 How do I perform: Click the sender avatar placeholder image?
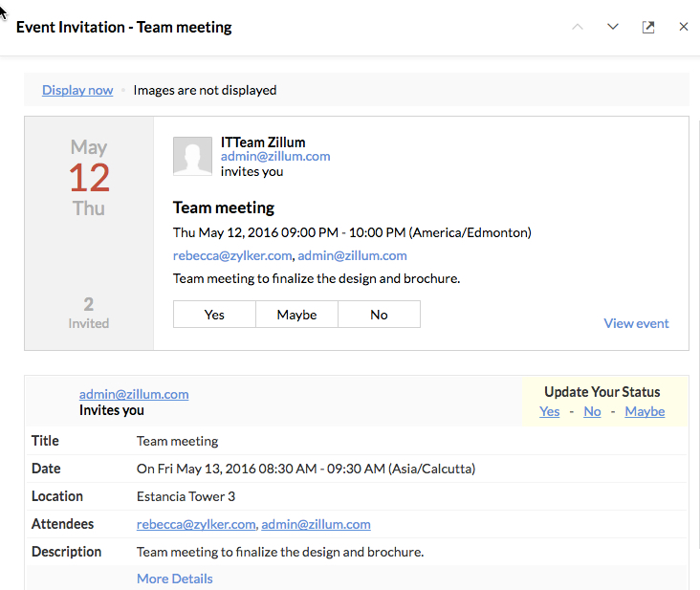tap(192, 156)
